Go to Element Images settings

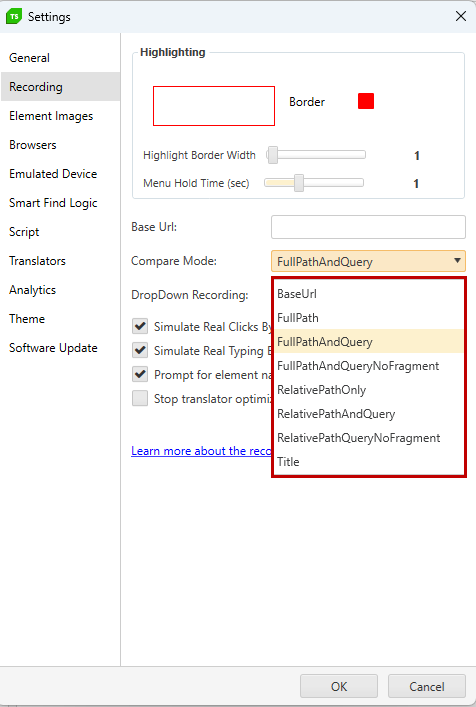tap(51, 116)
